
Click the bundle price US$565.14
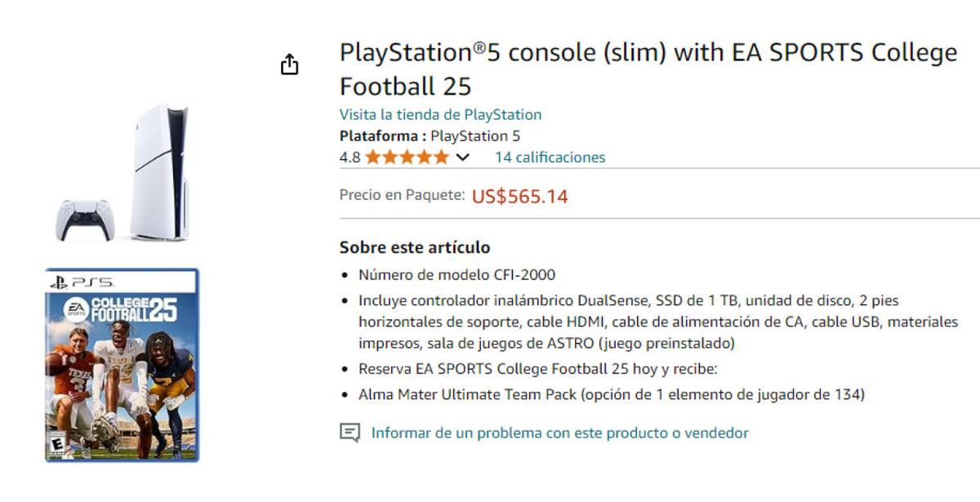click(521, 196)
